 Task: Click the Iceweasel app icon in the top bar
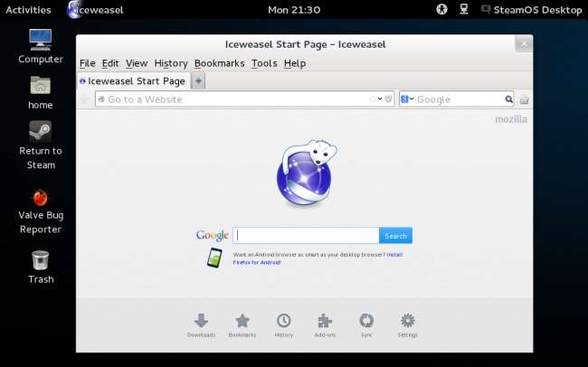click(74, 9)
